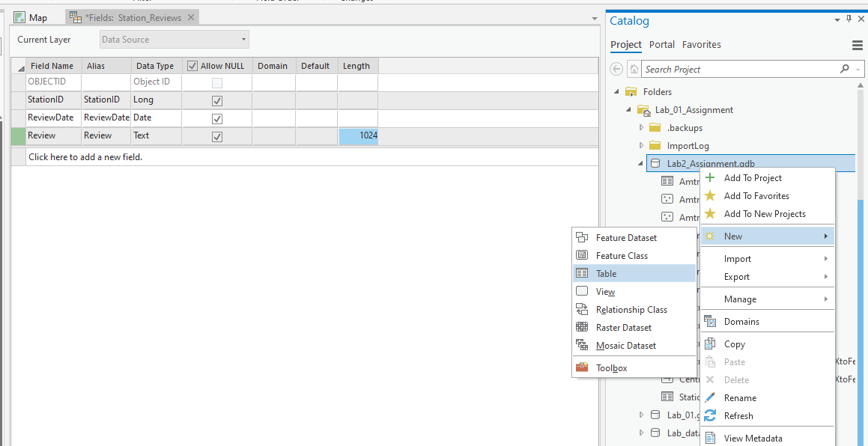This screenshot has width=868, height=446.
Task: Select Add To Project menu option
Action: [752, 178]
